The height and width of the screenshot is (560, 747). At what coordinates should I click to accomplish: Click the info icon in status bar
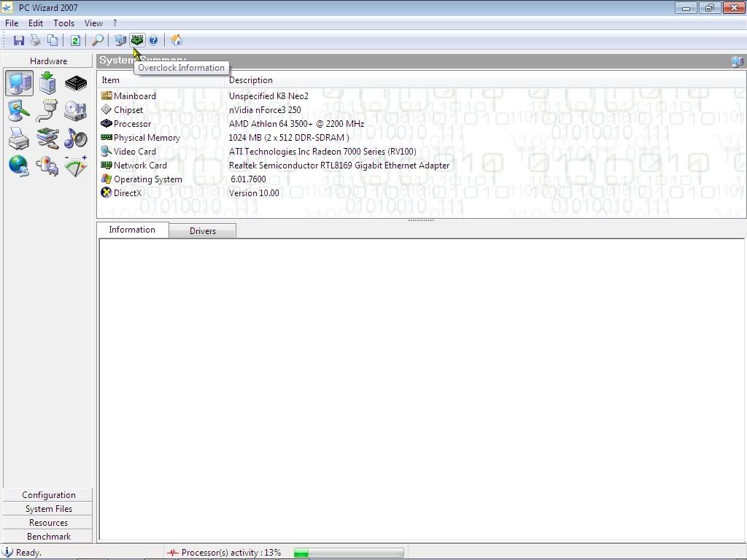point(7,552)
